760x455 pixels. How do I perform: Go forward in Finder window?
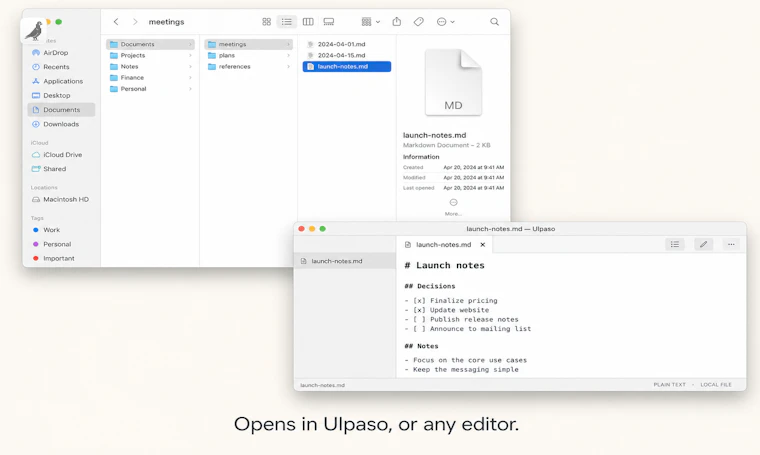tap(135, 22)
